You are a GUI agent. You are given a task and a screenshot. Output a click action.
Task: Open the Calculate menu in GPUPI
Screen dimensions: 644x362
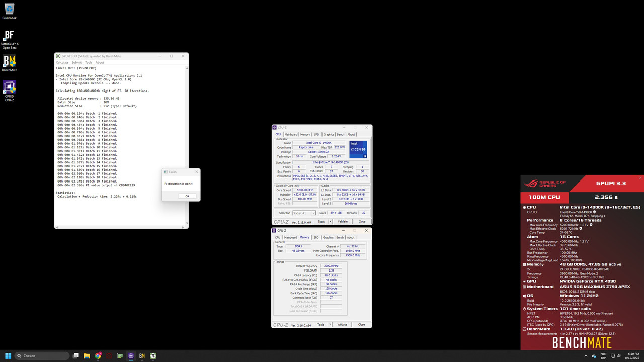click(62, 63)
